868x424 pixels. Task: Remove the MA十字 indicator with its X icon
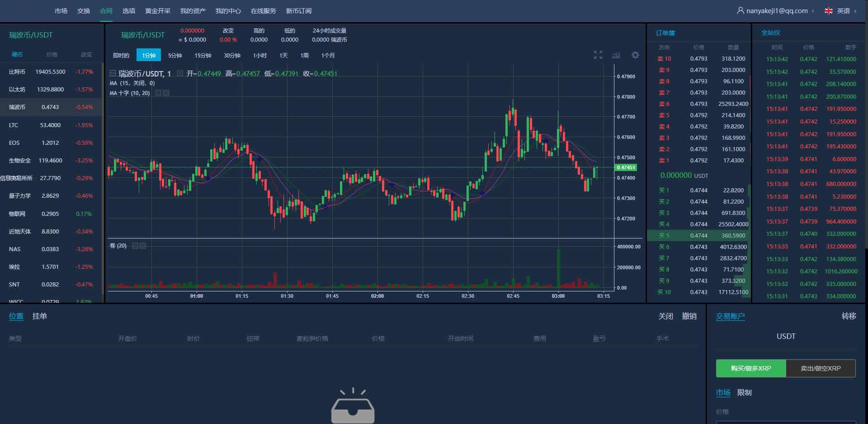click(166, 93)
